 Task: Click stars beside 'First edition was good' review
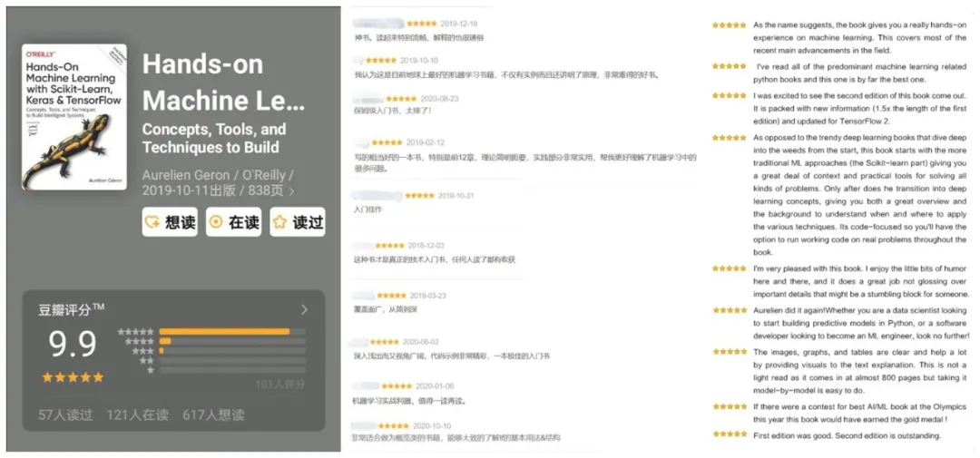(x=730, y=434)
